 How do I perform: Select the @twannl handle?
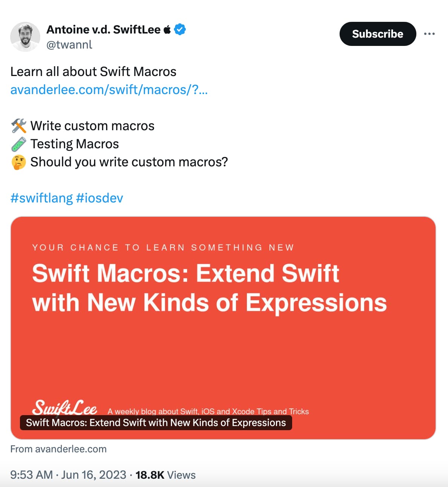click(x=69, y=45)
